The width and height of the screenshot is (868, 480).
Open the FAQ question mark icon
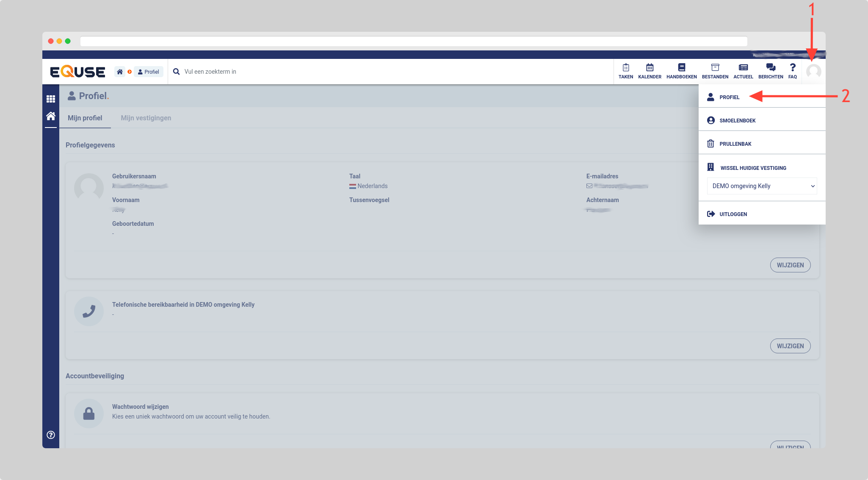click(792, 71)
